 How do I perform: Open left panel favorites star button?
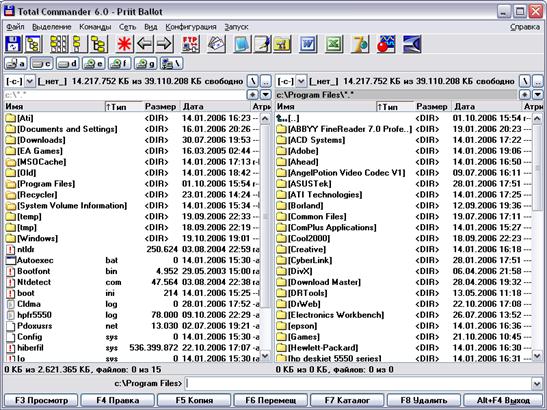[x=253, y=95]
